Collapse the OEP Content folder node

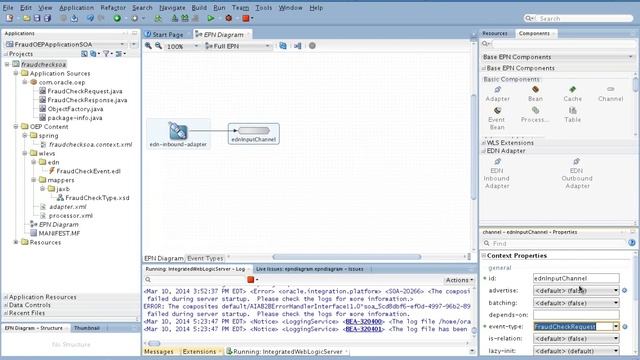click(x=16, y=127)
